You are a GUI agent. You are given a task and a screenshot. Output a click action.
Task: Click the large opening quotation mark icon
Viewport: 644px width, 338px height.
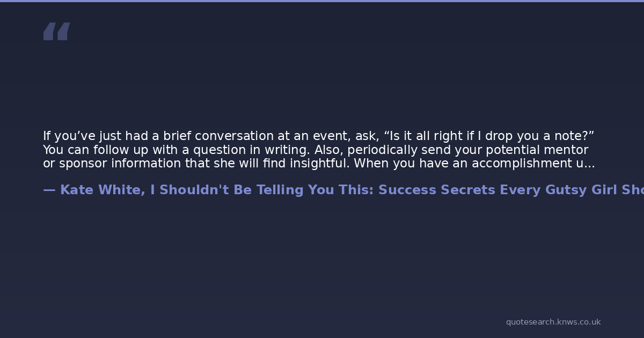[56, 32]
